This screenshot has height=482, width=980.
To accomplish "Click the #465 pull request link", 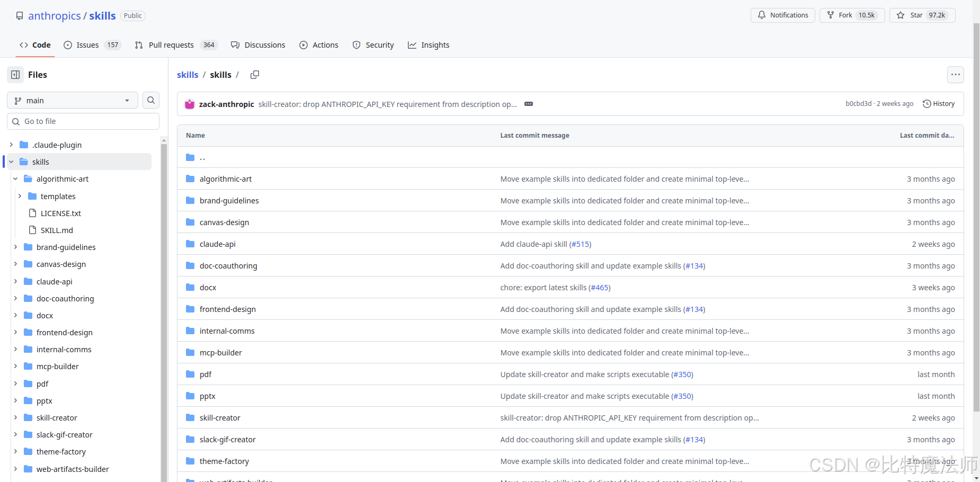I will [x=599, y=288].
